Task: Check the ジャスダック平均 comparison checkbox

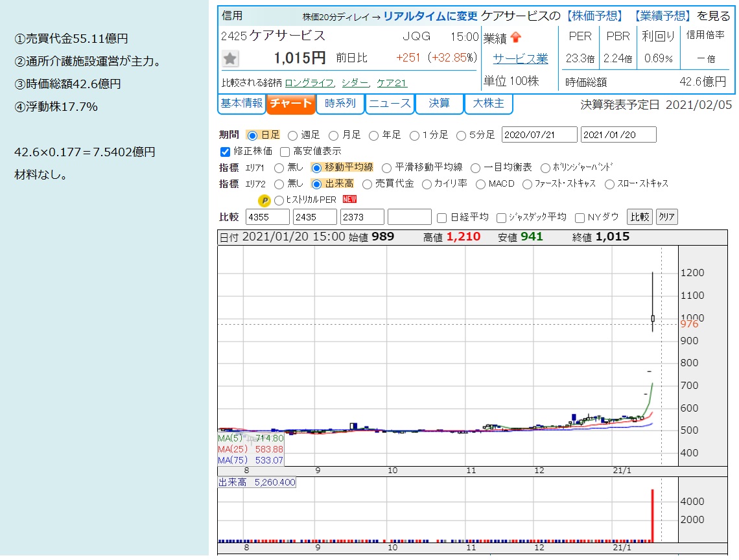Action: pos(502,218)
